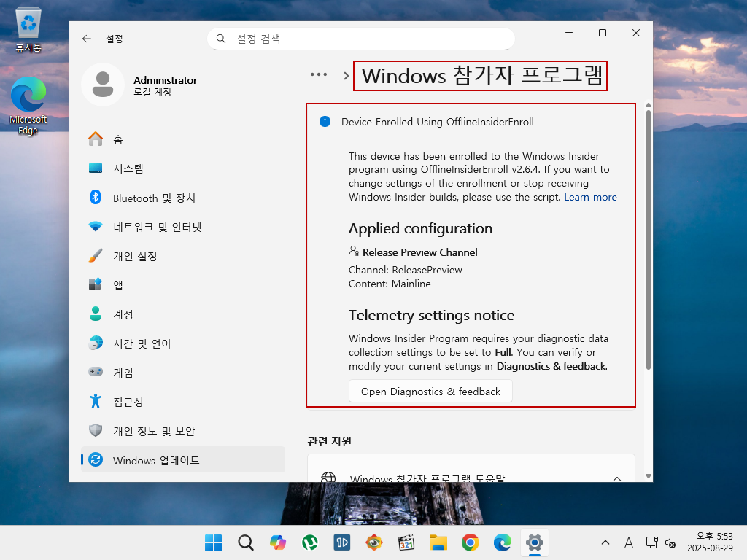Click scrollbar down arrow

click(x=648, y=476)
